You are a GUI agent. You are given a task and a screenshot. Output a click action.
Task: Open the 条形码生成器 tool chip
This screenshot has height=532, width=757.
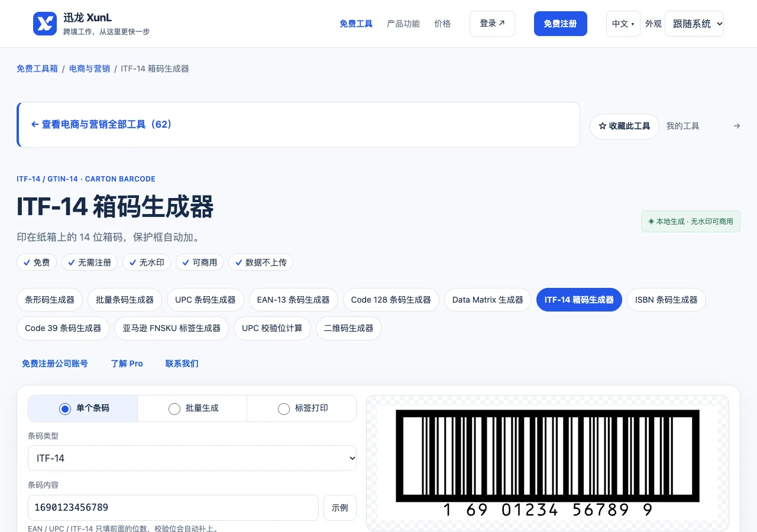[50, 300]
